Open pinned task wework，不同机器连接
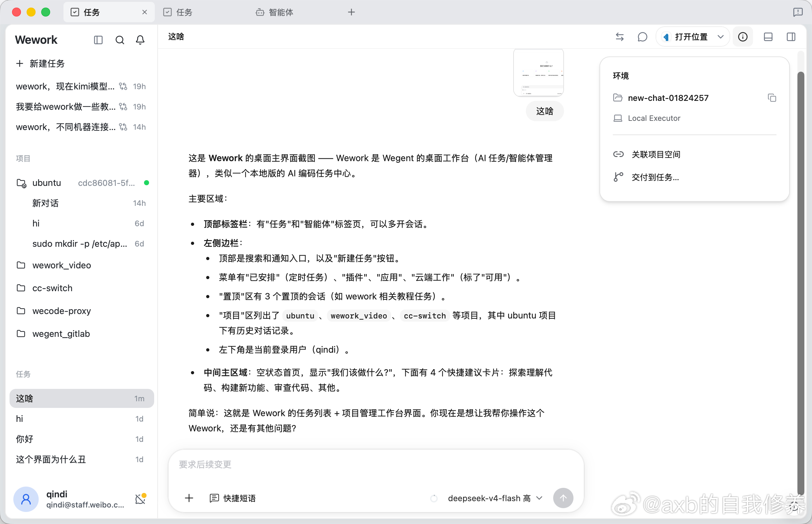812x524 pixels. click(x=81, y=127)
